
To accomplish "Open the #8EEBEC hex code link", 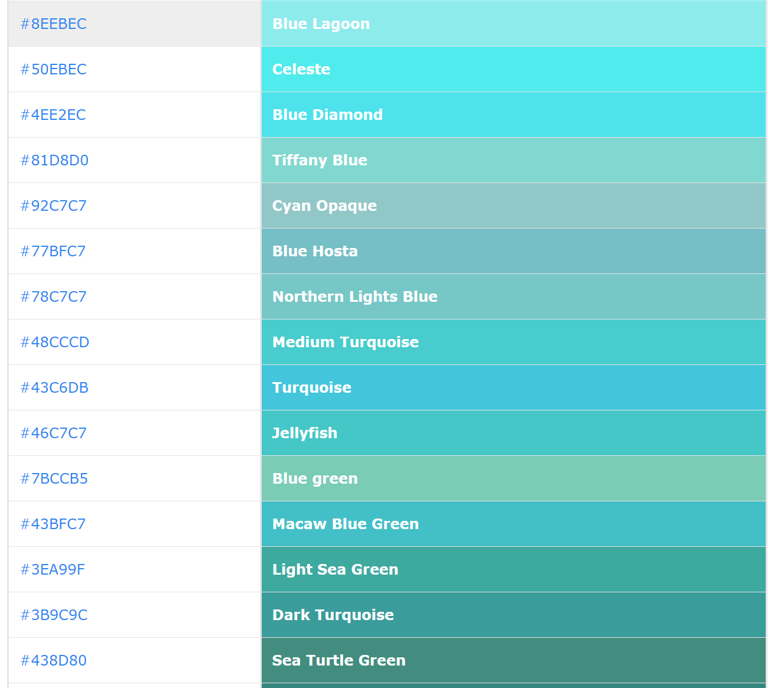I will click(x=53, y=24).
